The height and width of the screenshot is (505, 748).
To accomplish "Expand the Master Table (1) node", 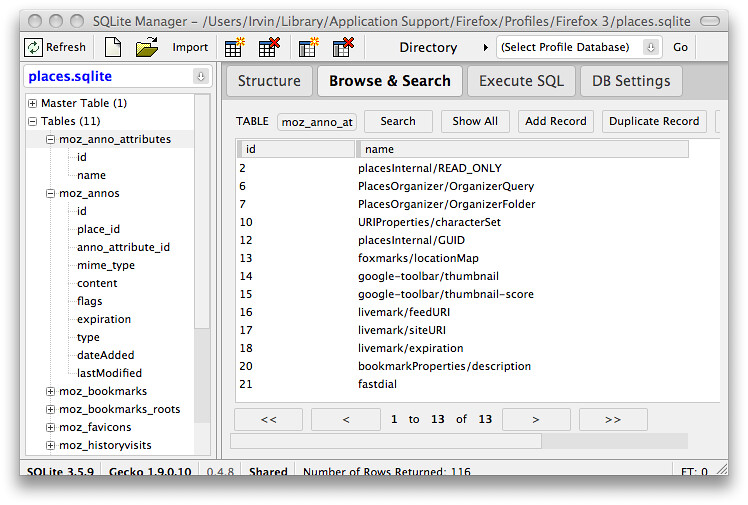I will click(x=32, y=103).
